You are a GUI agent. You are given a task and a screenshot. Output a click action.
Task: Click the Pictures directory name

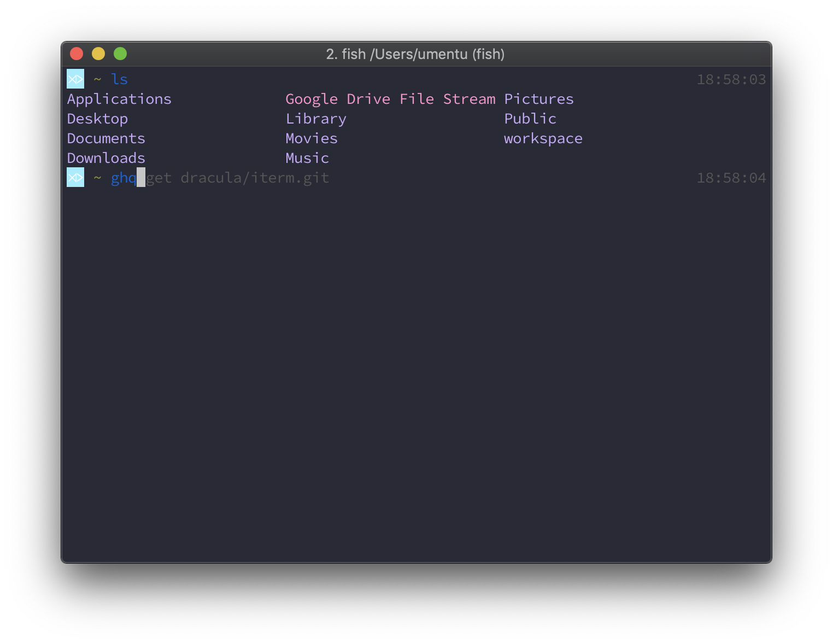click(539, 99)
